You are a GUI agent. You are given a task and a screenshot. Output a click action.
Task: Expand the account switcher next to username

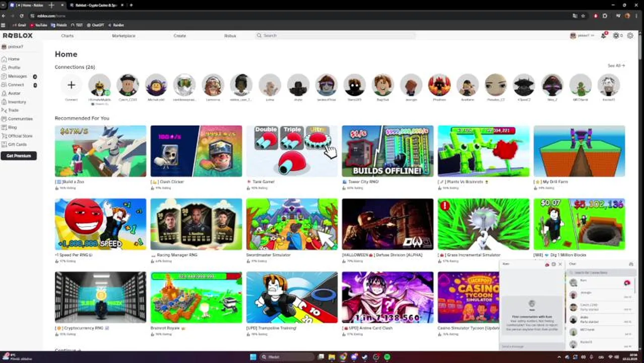pos(592,36)
